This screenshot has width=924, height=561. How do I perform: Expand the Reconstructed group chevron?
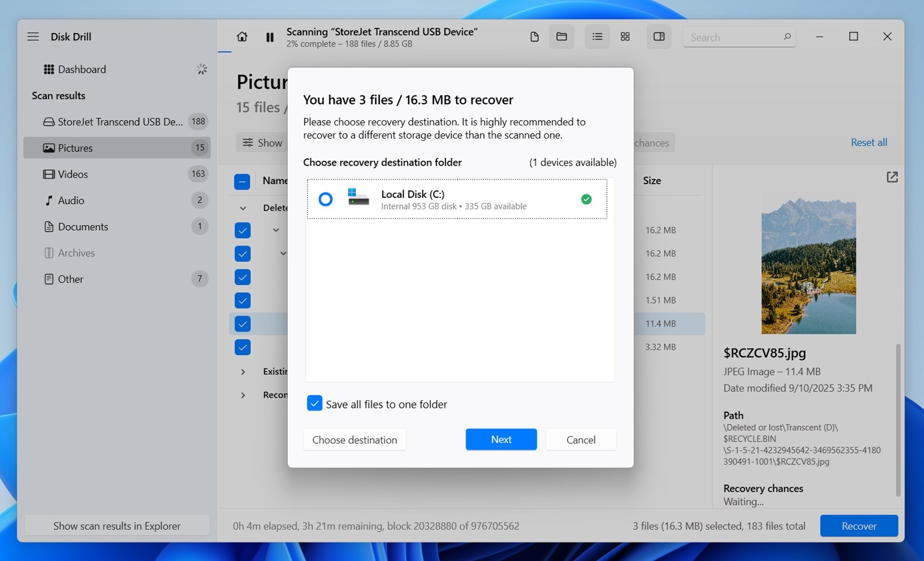(243, 395)
